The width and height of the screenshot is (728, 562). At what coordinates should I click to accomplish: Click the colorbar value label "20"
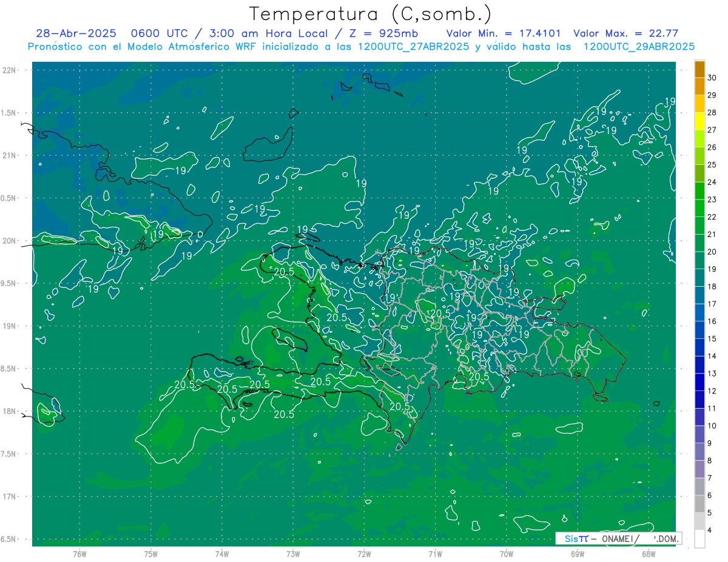pos(712,252)
